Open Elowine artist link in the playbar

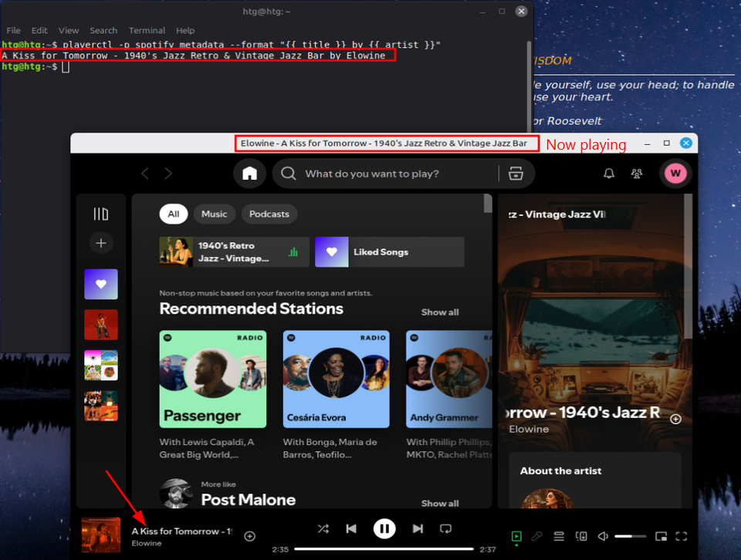click(x=147, y=544)
